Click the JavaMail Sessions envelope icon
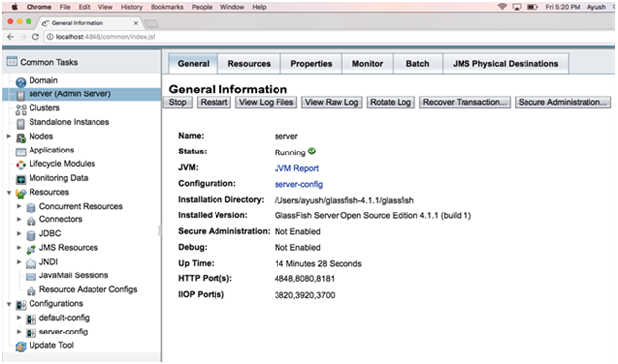Image resolution: width=618 pixels, height=364 pixels. click(x=31, y=277)
